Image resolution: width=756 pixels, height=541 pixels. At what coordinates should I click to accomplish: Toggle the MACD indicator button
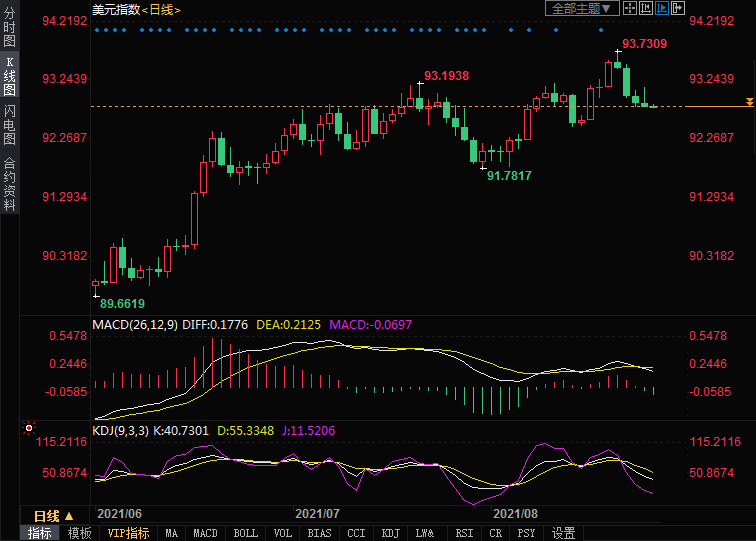(205, 533)
